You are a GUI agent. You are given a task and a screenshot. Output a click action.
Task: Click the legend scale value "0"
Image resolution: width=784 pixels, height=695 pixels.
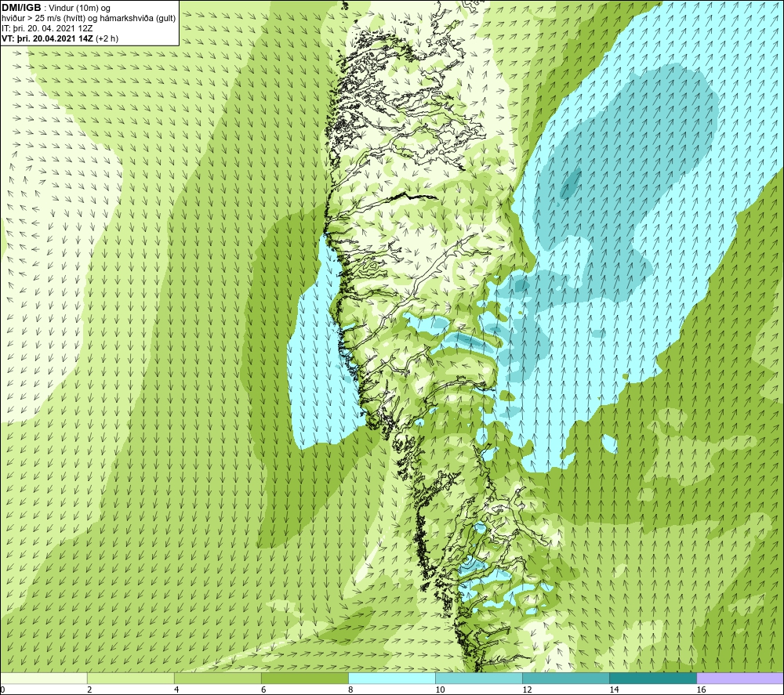point(3,690)
